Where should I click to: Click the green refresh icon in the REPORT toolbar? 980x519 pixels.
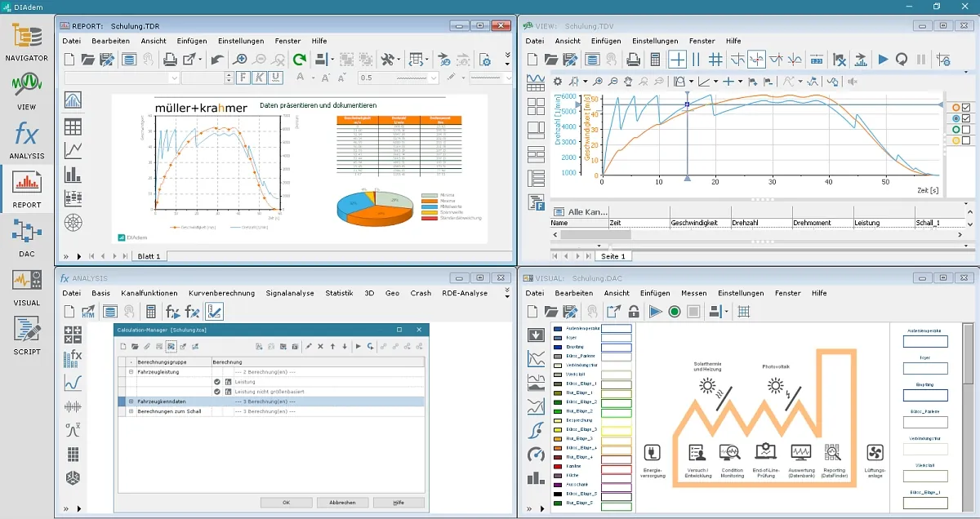300,60
